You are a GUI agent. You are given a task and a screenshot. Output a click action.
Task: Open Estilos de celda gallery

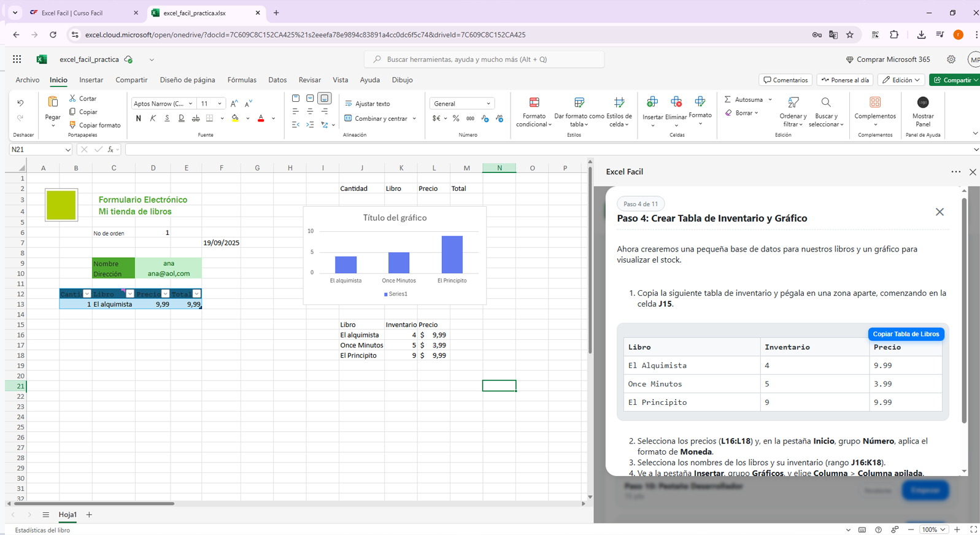619,111
